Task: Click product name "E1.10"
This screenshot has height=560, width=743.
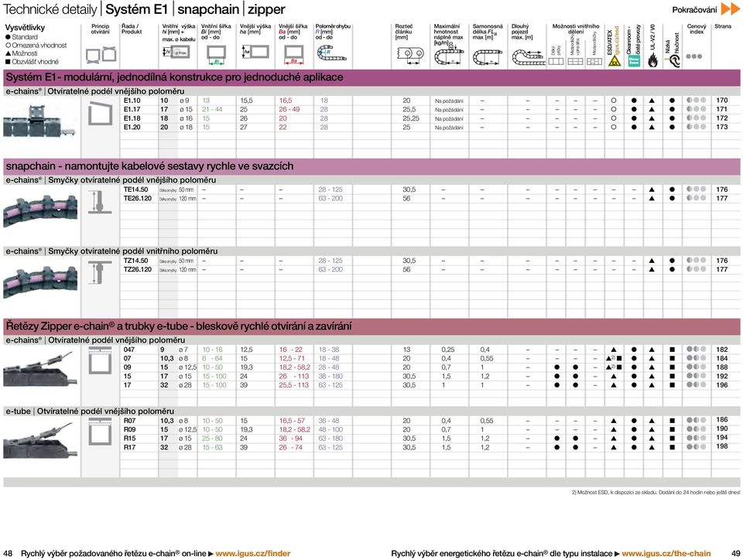Action: click(x=132, y=101)
